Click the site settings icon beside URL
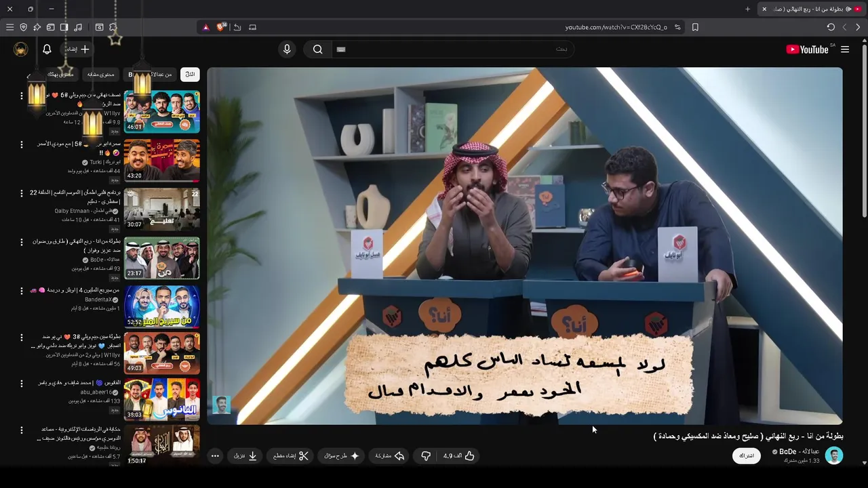Viewport: 868px width, 488px height. coord(677,27)
